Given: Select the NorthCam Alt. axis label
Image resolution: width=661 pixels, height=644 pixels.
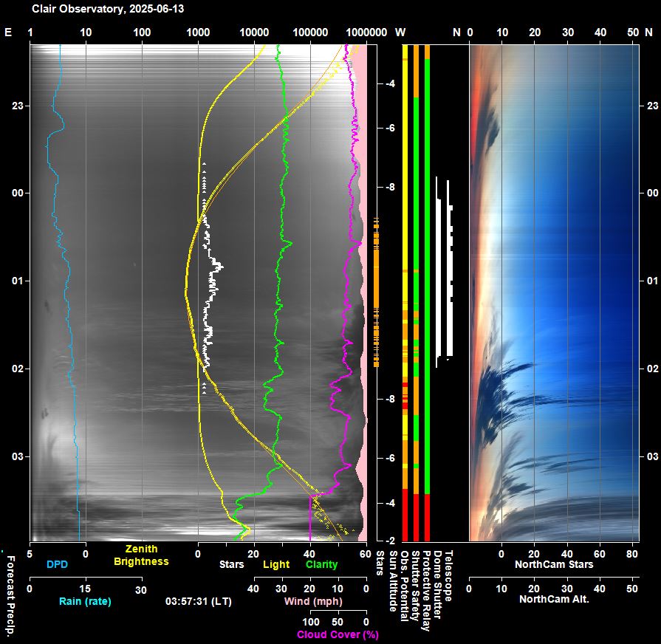Looking at the screenshot, I should pos(554,599).
